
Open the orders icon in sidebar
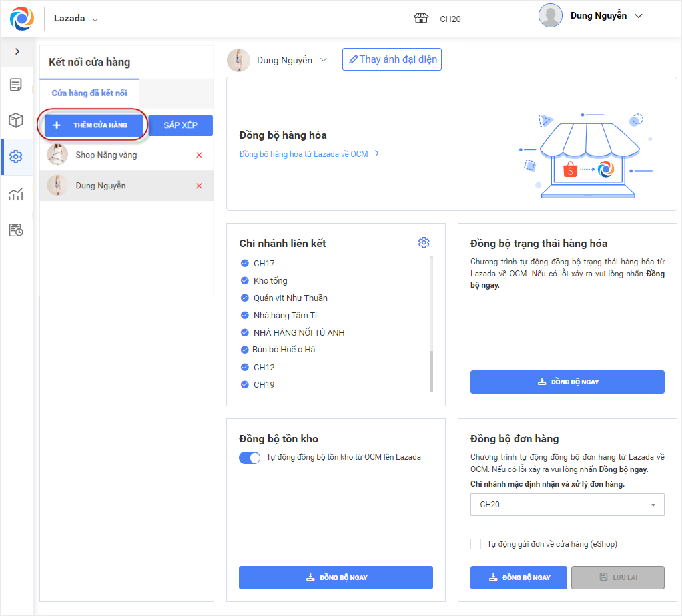tap(16, 85)
